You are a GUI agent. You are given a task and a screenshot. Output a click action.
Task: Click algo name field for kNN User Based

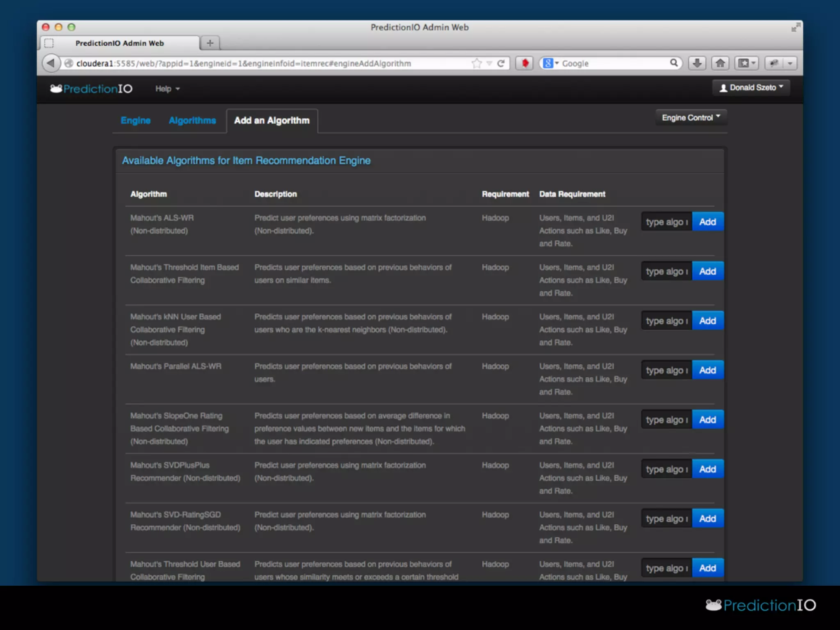click(667, 321)
